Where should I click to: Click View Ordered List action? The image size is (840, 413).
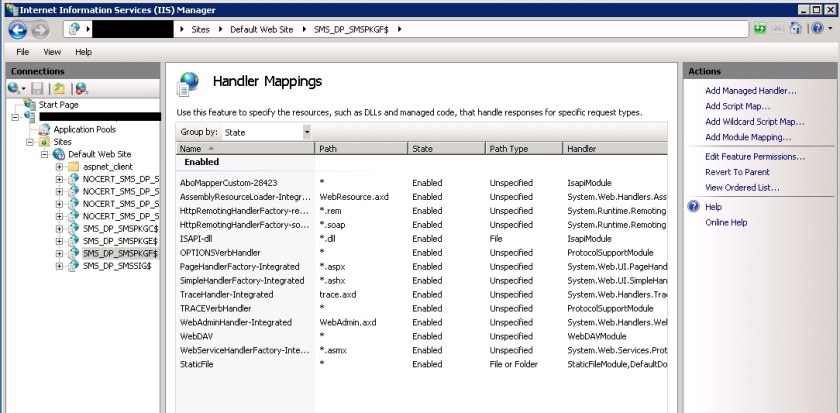[741, 187]
